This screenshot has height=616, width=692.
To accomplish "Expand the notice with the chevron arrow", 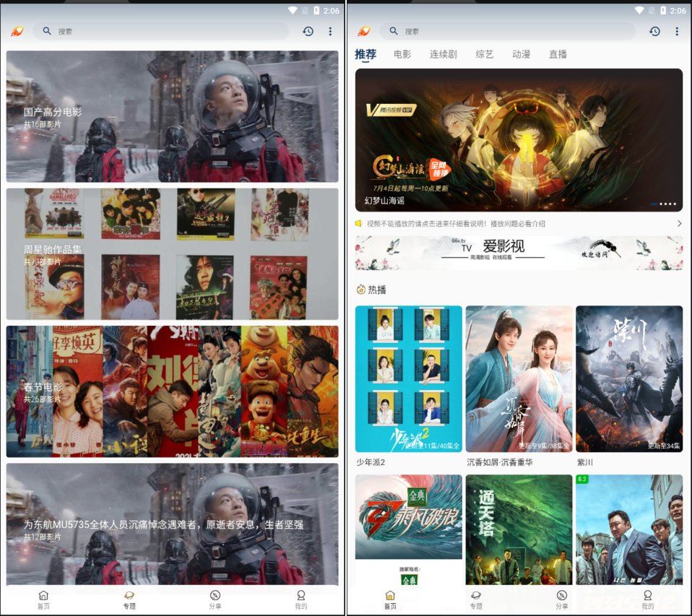I will (679, 224).
